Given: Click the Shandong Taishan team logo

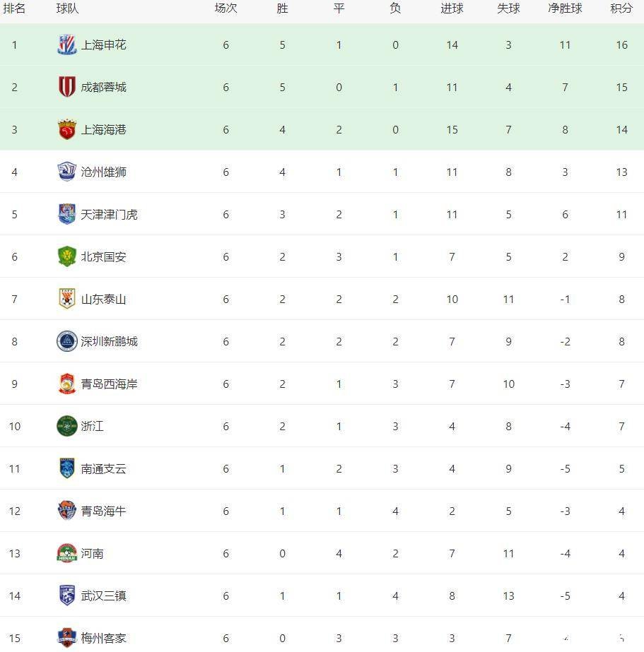Looking at the screenshot, I should click(66, 300).
